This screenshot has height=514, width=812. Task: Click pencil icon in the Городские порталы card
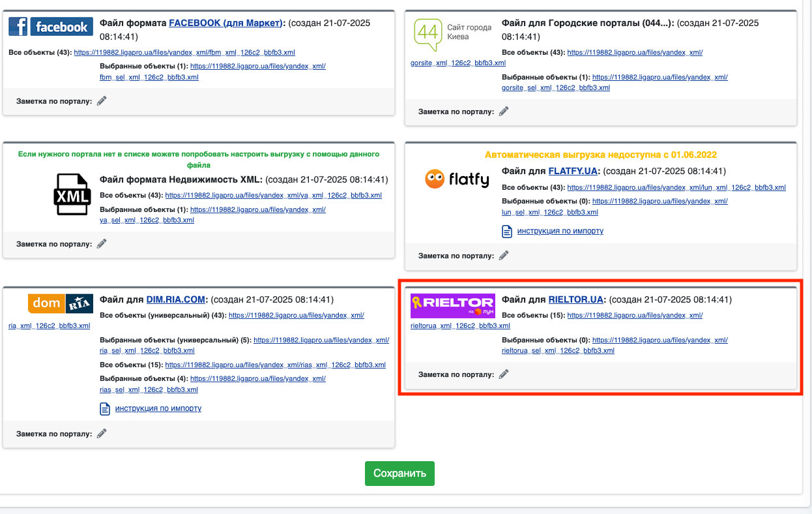[504, 112]
